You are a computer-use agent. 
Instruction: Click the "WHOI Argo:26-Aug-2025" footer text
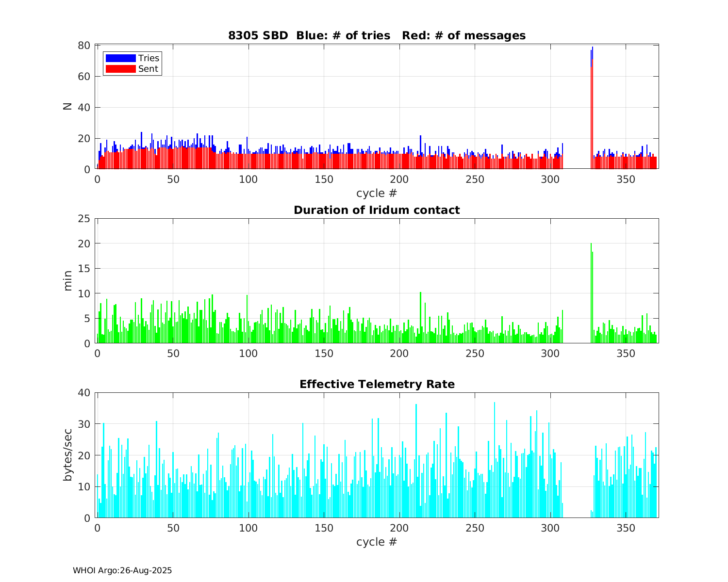(x=122, y=571)
